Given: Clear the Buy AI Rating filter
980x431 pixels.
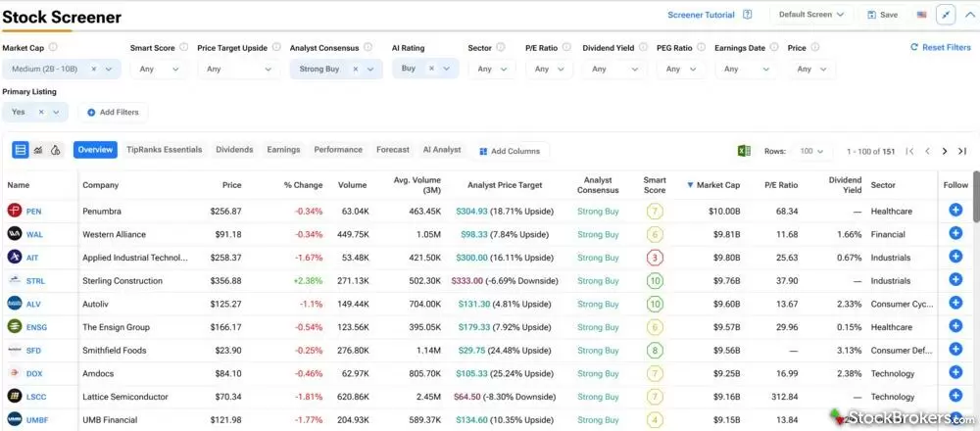Looking at the screenshot, I should click(x=430, y=69).
